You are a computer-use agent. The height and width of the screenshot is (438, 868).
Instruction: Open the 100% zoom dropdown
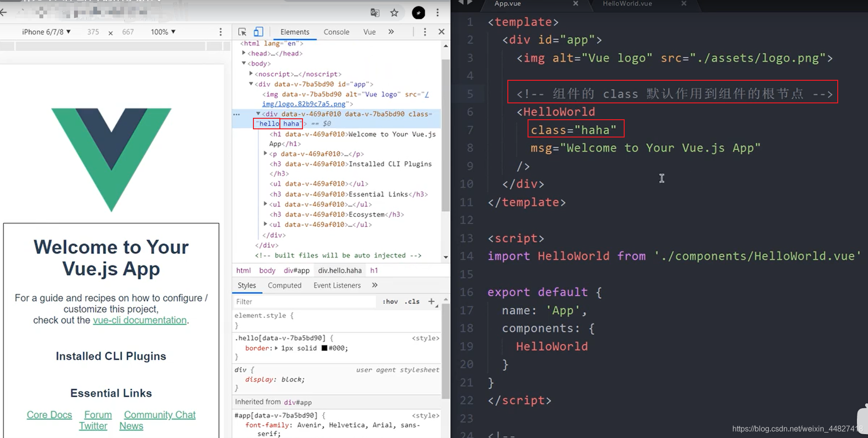point(163,32)
